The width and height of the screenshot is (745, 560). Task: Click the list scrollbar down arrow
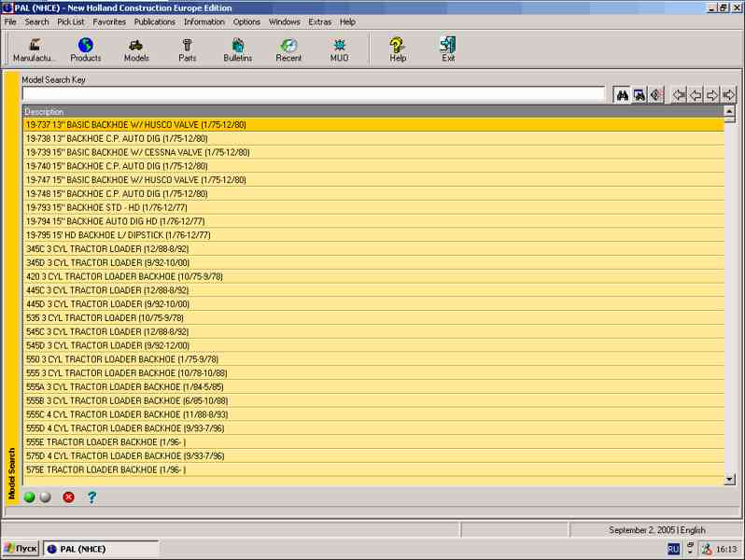(x=729, y=480)
